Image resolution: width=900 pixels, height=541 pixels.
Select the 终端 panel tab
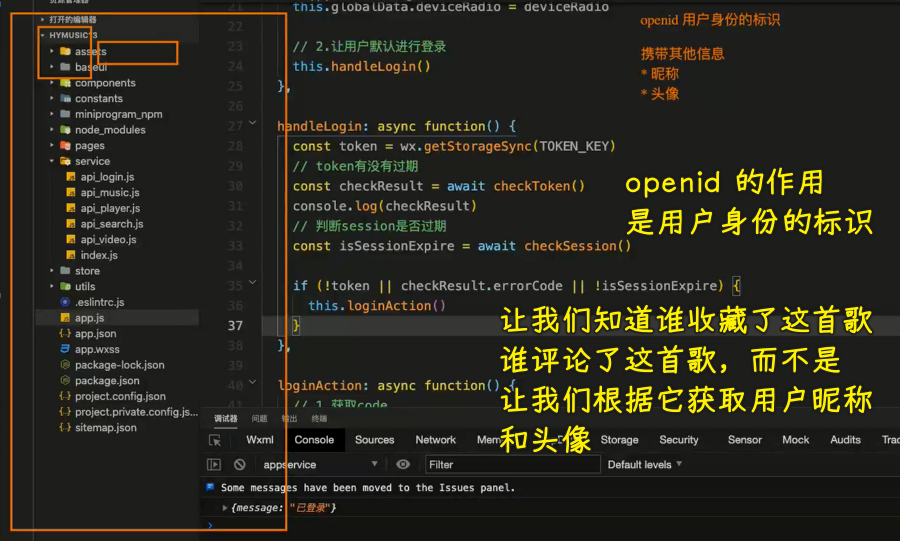pyautogui.click(x=319, y=419)
